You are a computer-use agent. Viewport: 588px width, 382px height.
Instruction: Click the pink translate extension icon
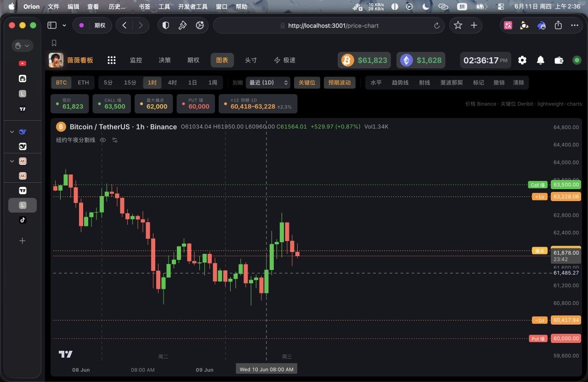508,25
